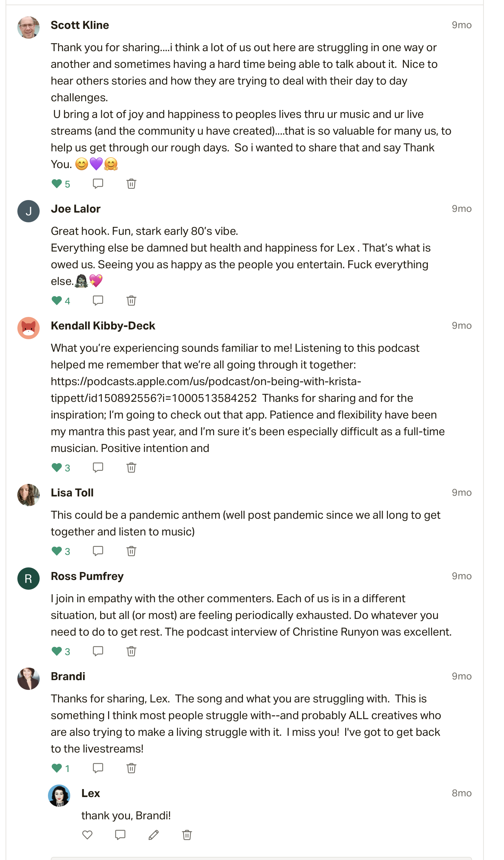This screenshot has height=860, width=504.
Task: Reply to Lisa Toll's comment
Action: [x=98, y=551]
